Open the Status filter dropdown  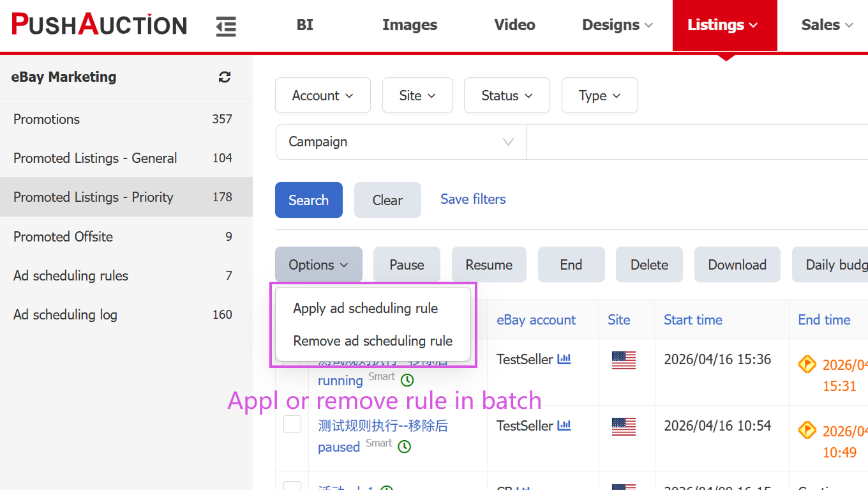pos(506,96)
